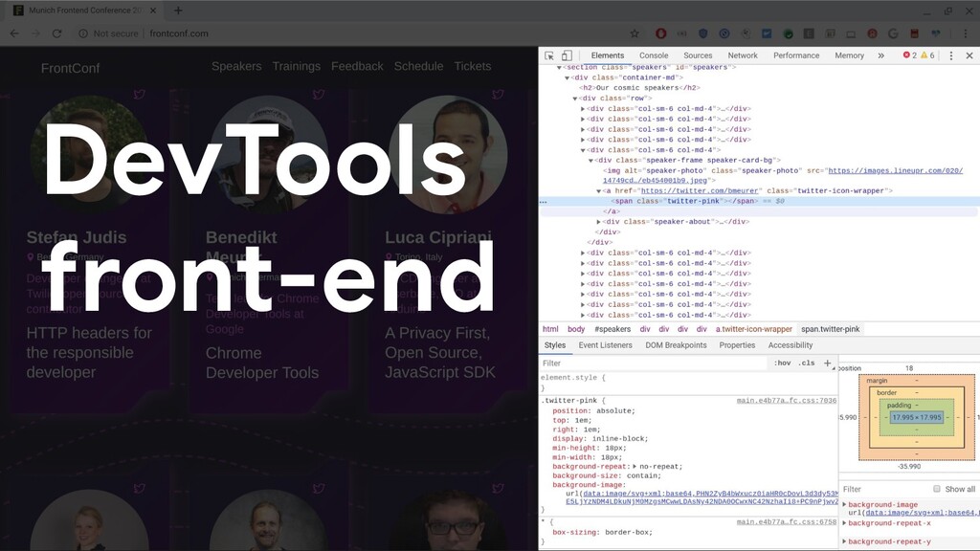The width and height of the screenshot is (980, 551).
Task: Collapse the twitter-icon-wrapper anchor node
Action: [598, 191]
